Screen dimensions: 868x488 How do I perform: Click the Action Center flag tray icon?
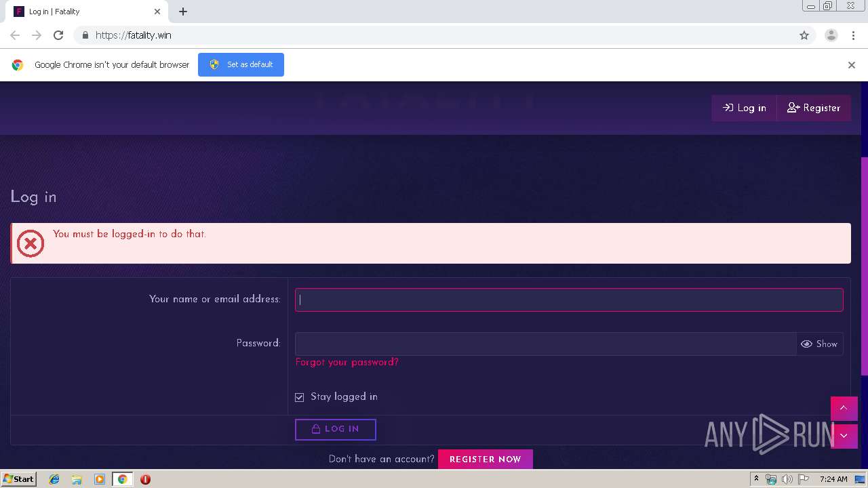804,479
